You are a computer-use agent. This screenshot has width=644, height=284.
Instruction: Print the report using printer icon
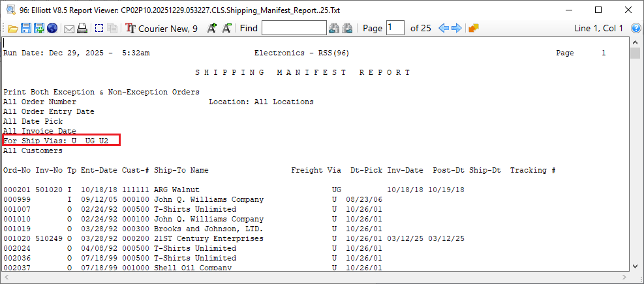pos(82,28)
